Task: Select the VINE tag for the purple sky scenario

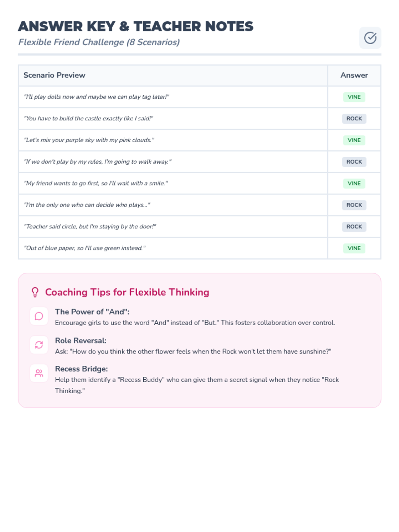Action: [354, 140]
